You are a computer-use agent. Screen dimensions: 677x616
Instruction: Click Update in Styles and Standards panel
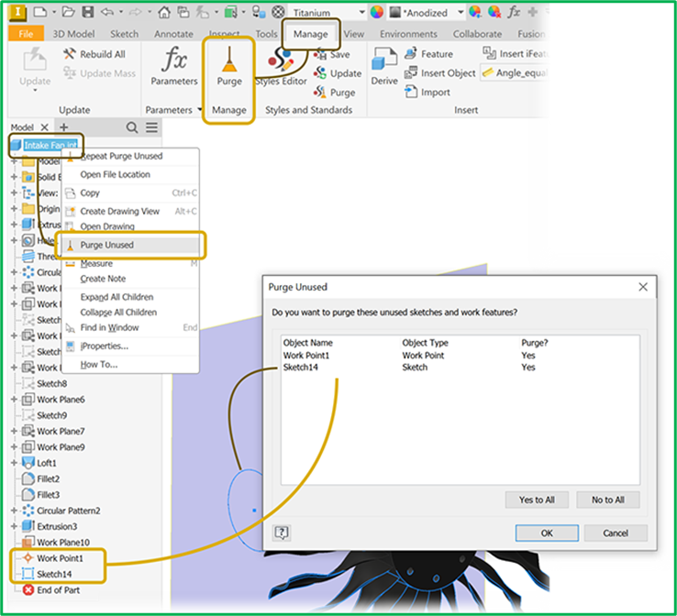tap(338, 73)
